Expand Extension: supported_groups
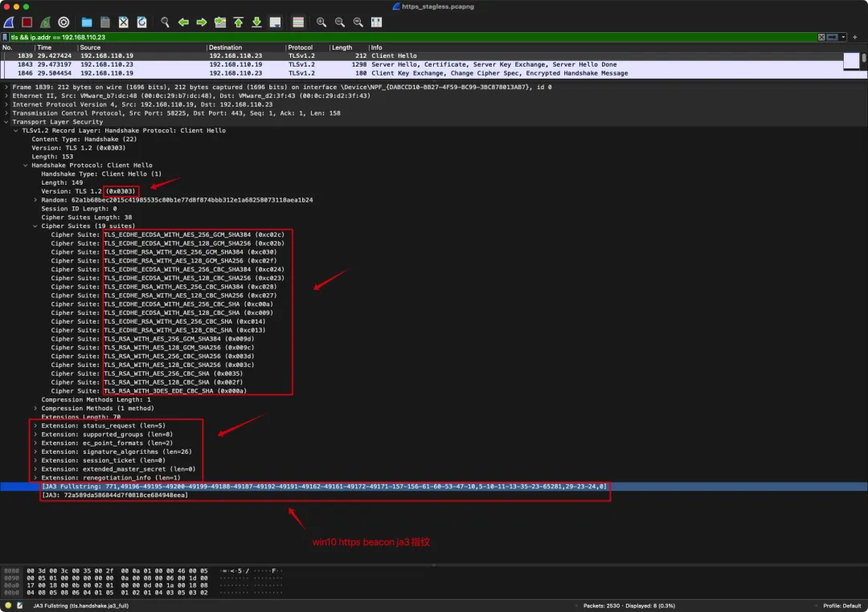Image resolution: width=868 pixels, height=612 pixels. [35, 435]
